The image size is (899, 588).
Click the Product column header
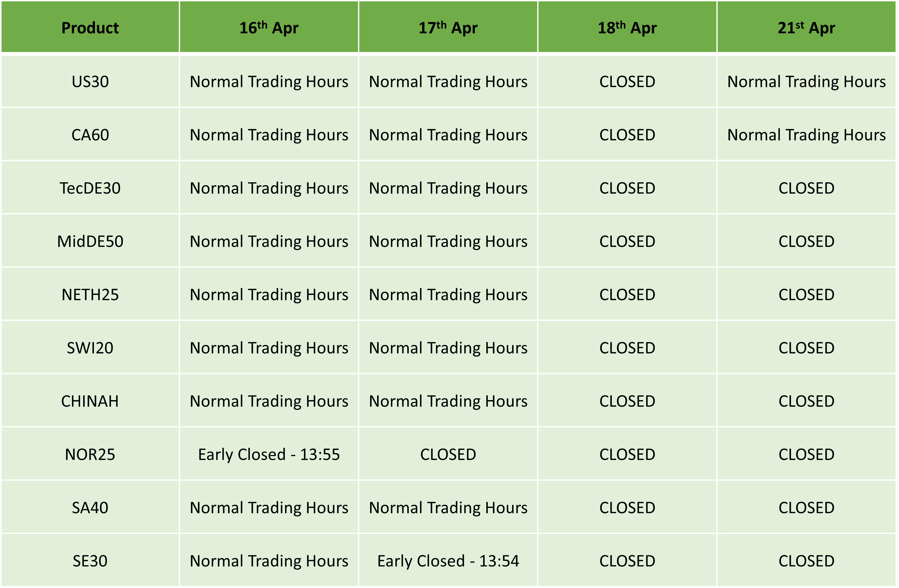90,27
